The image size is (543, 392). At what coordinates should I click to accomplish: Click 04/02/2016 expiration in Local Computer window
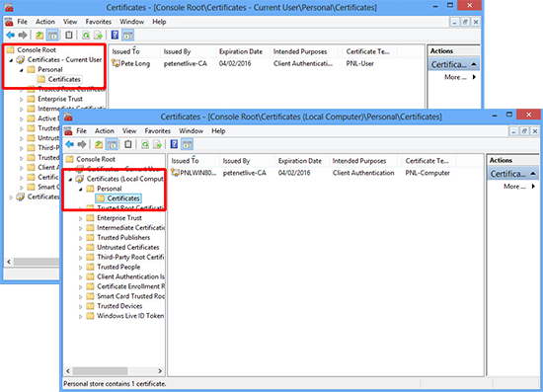(x=294, y=173)
